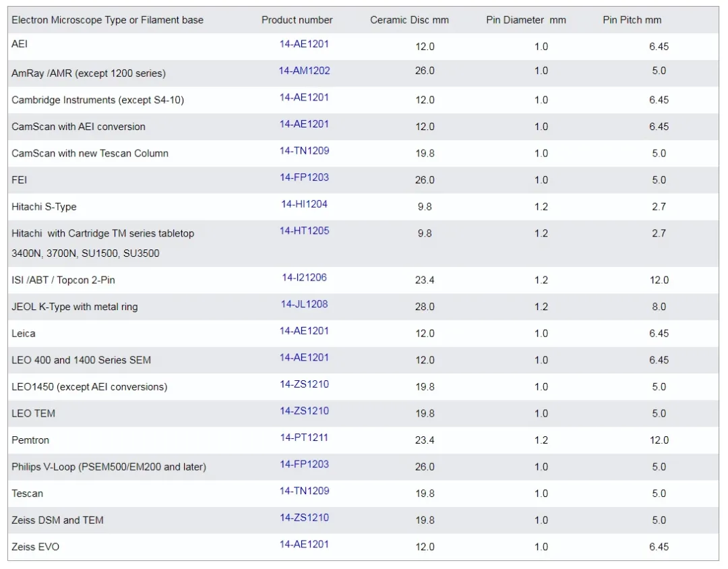This screenshot has height=569, width=728.
Task: Open product link 14-AE1201 in AEI row
Action: click(304, 44)
